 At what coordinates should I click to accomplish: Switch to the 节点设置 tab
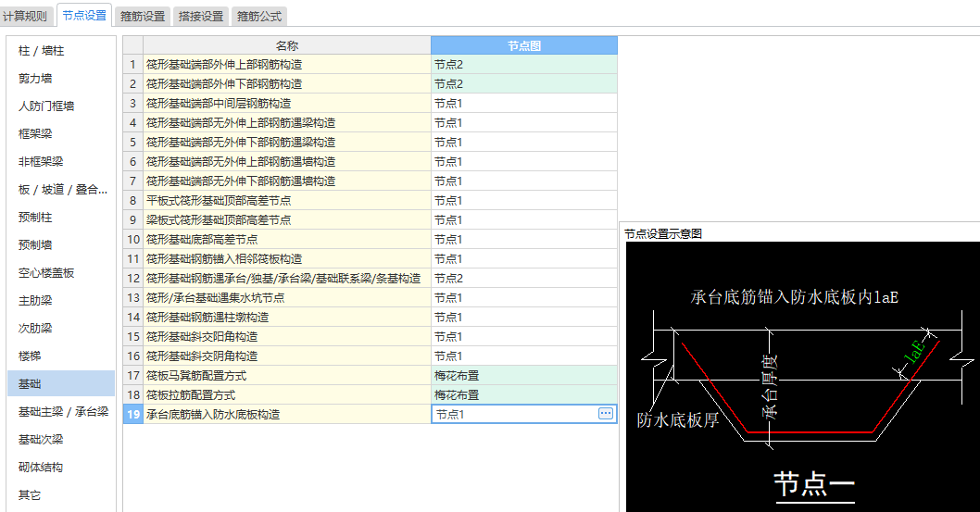click(84, 16)
